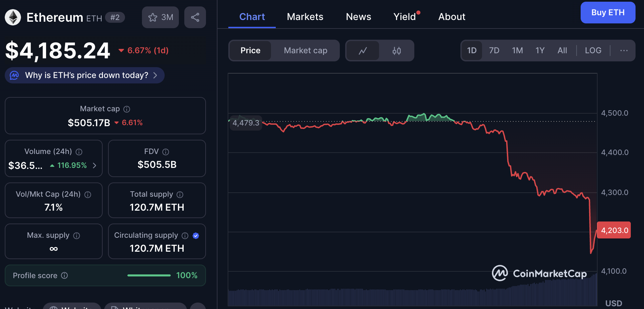Switch to the News tab
Viewport: 644px width, 309px height.
click(x=358, y=17)
